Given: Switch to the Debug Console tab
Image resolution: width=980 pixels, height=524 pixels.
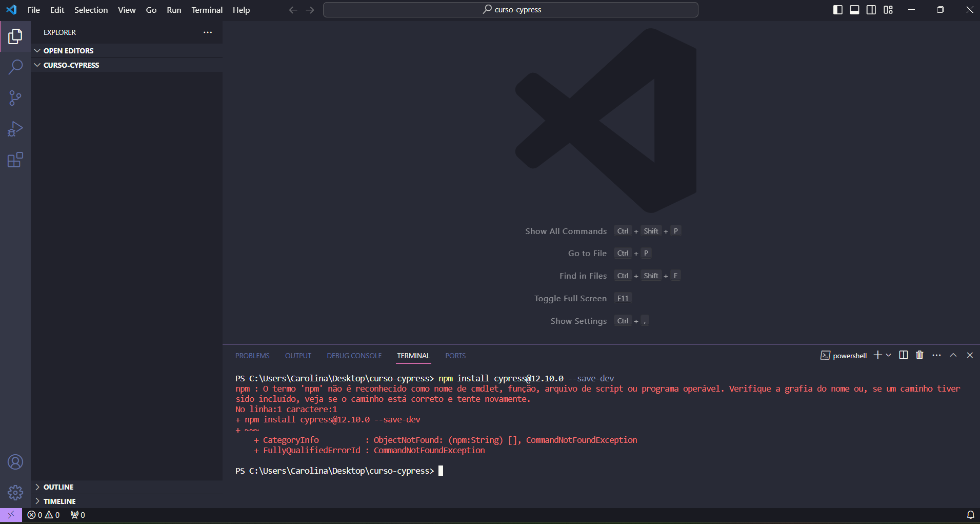Looking at the screenshot, I should [354, 356].
